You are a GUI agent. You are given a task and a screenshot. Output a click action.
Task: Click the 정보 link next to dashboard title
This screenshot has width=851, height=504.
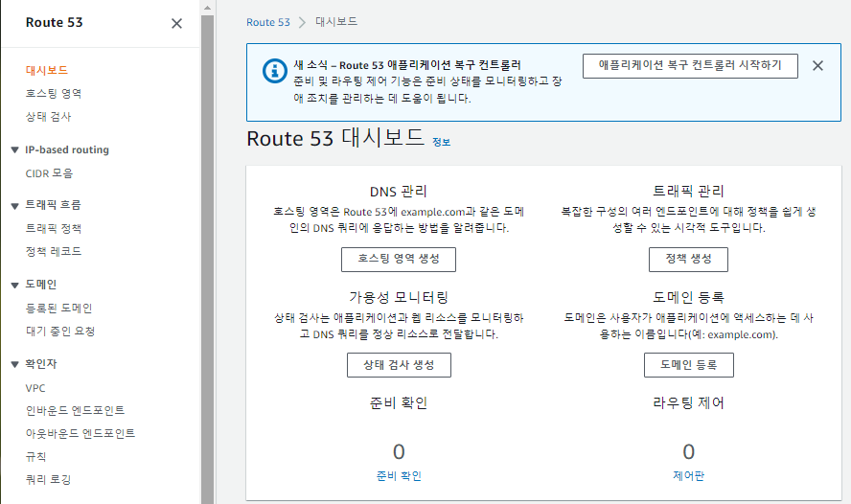click(x=441, y=142)
